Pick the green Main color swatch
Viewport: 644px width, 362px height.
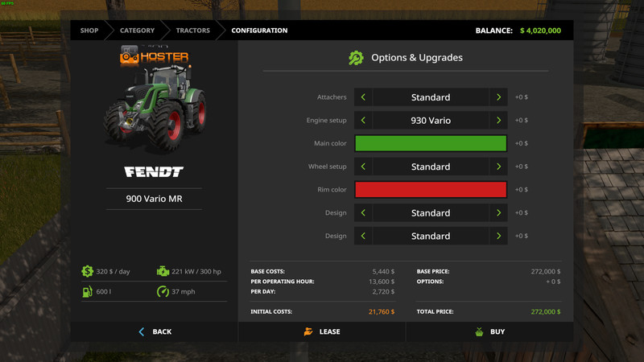click(431, 143)
